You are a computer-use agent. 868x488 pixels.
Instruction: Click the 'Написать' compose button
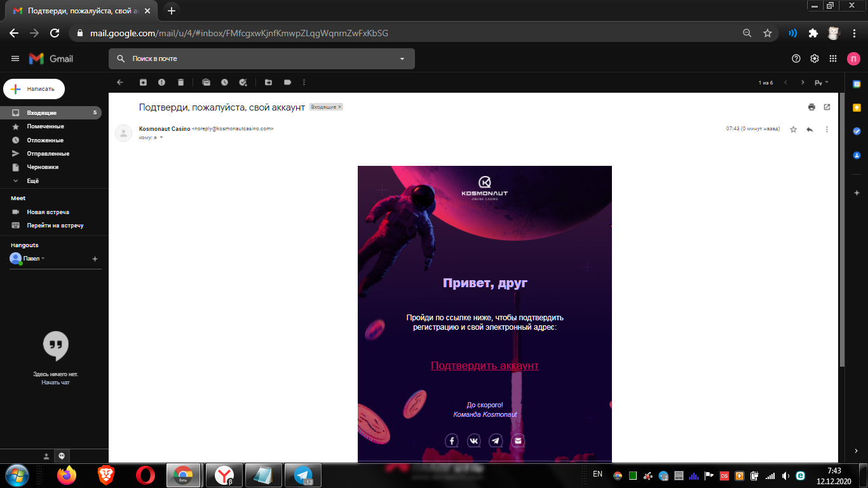(34, 89)
